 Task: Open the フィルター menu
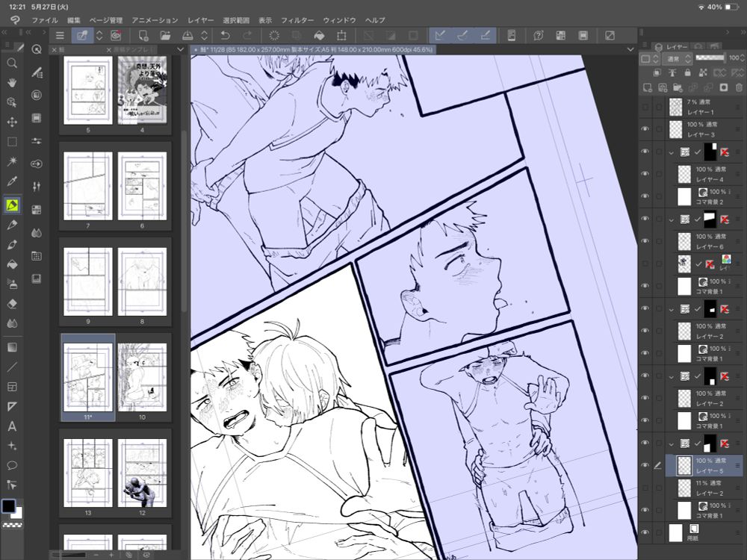click(297, 20)
